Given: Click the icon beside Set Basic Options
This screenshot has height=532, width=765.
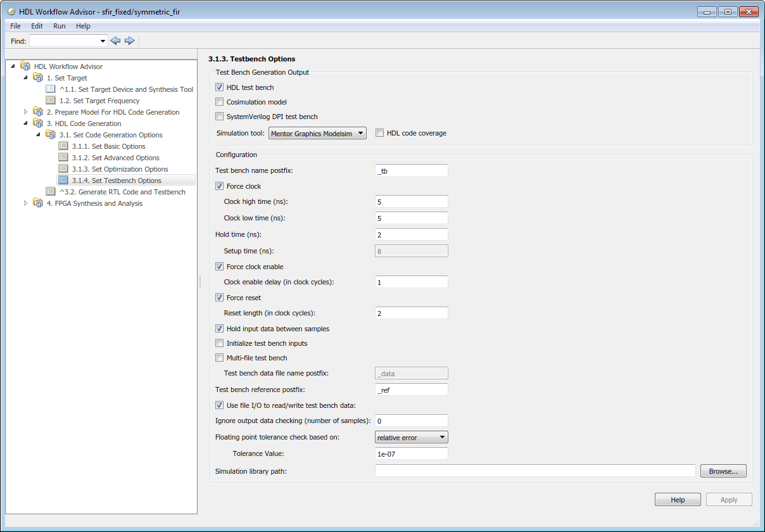Looking at the screenshot, I should [x=63, y=146].
